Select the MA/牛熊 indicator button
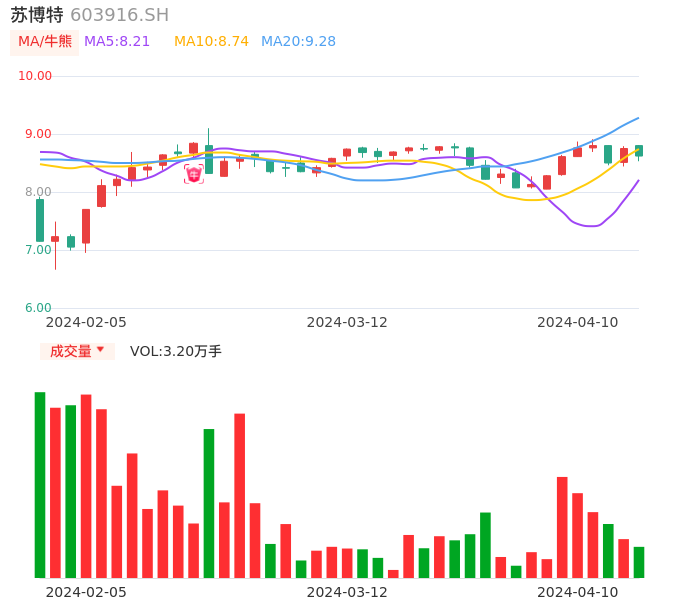Viewport: 686px width, 606px height. tap(45, 42)
